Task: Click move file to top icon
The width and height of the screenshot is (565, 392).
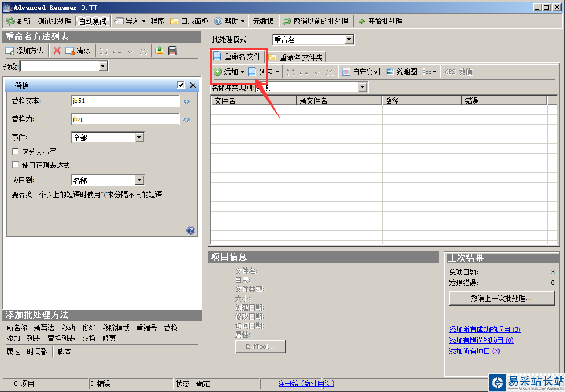Action: (290, 72)
